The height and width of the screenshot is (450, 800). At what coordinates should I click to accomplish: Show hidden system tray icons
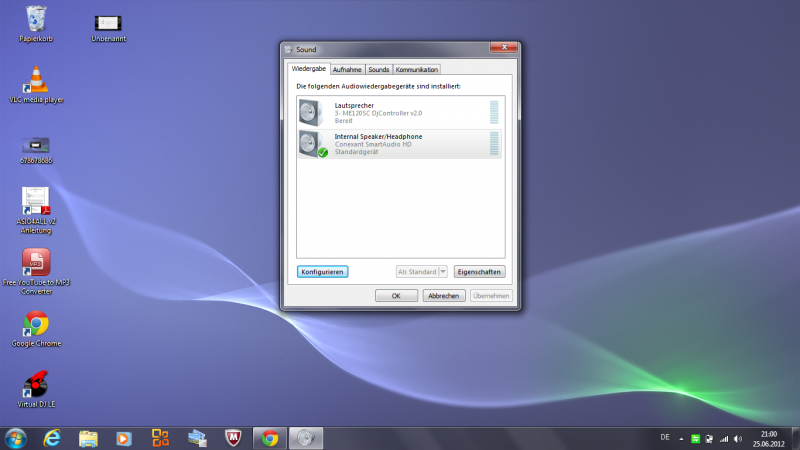tap(682, 438)
